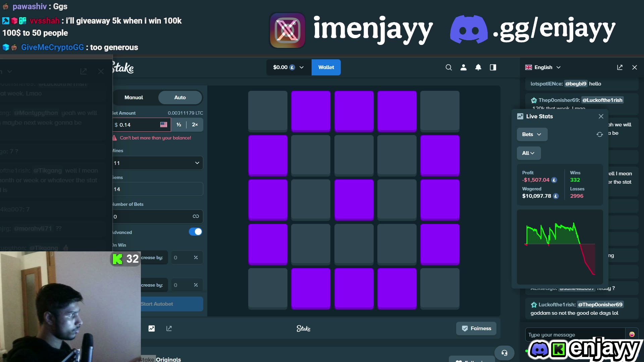Click the 'Can't bet more than your balance!' warning

155,138
